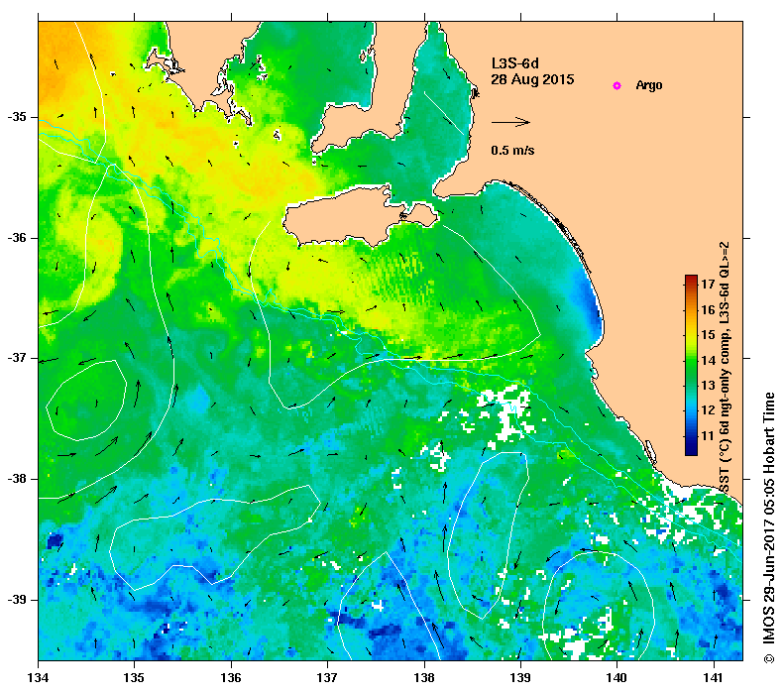Click the colorbar value 14
Viewport: 784px width, 694px height.
pos(708,360)
